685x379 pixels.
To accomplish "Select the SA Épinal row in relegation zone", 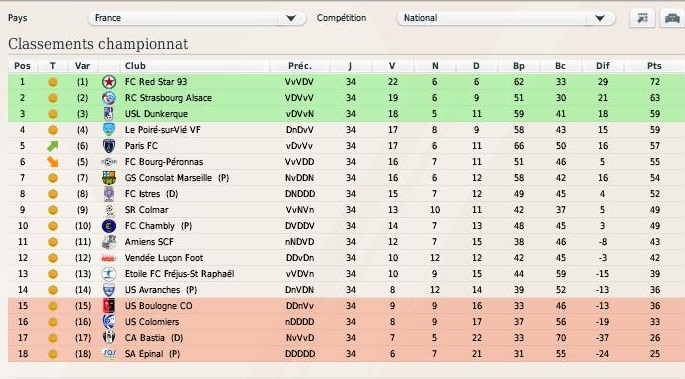I will pyautogui.click(x=346, y=354).
